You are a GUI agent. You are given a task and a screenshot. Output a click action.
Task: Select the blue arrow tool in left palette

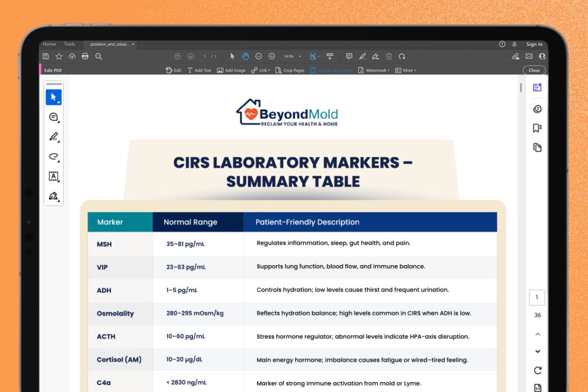point(53,98)
